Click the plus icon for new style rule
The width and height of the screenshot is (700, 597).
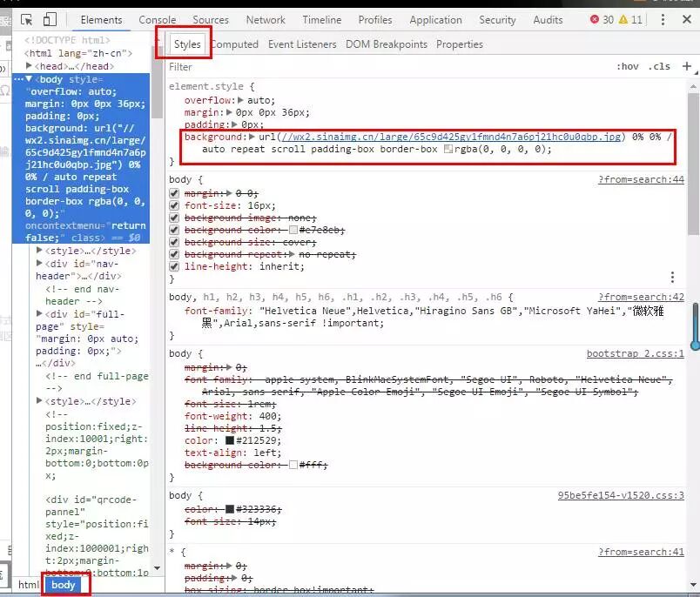(x=687, y=66)
